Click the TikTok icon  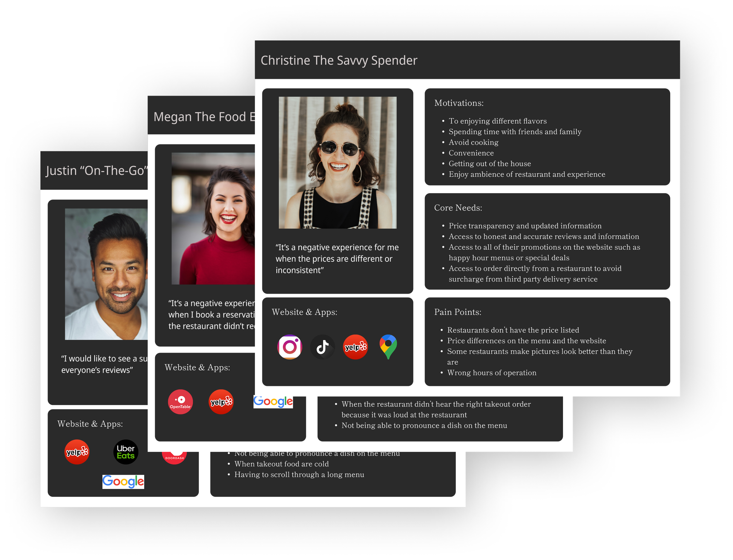(322, 347)
